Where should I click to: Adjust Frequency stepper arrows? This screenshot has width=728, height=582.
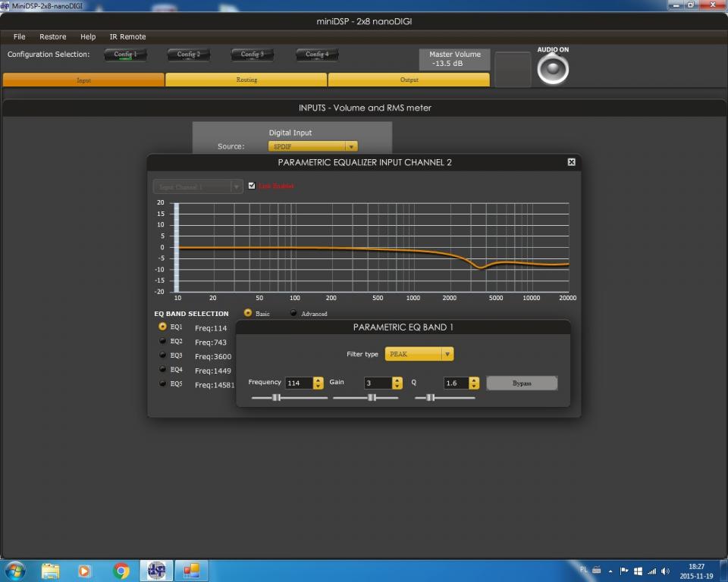click(318, 383)
